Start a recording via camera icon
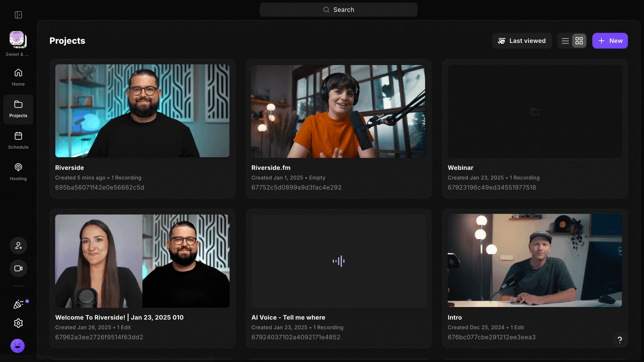644x362 pixels. 18,268
